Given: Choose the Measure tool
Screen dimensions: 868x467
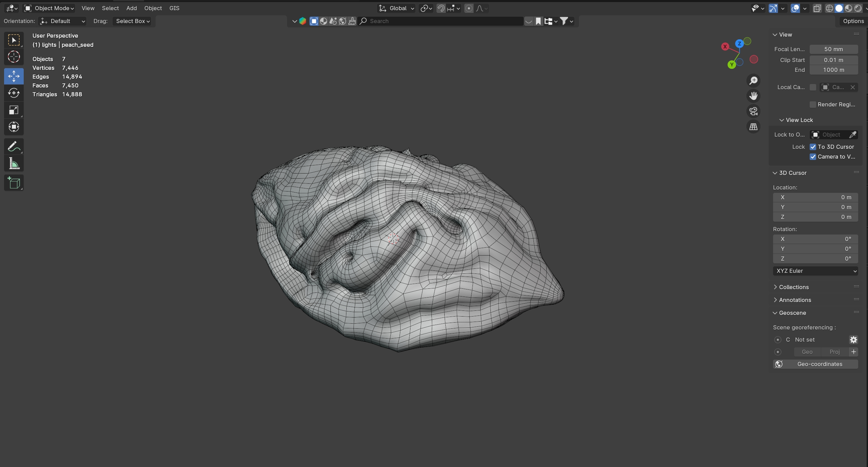Looking at the screenshot, I should pos(14,164).
